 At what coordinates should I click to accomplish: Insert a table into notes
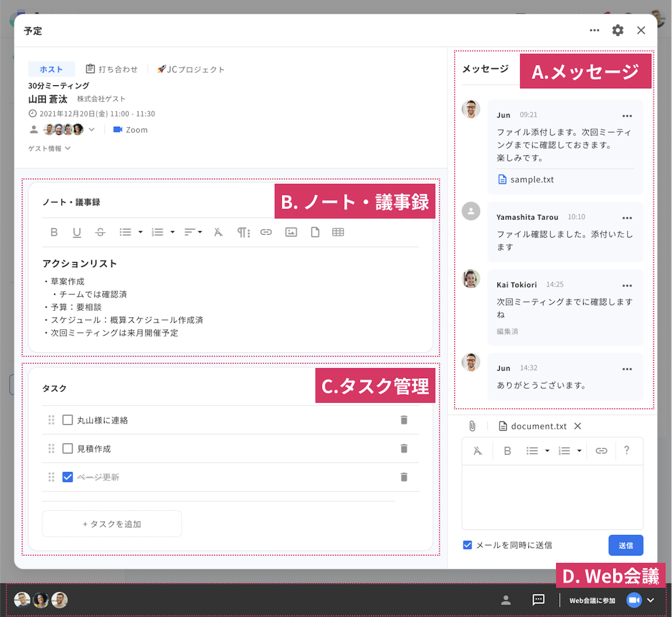tap(338, 232)
